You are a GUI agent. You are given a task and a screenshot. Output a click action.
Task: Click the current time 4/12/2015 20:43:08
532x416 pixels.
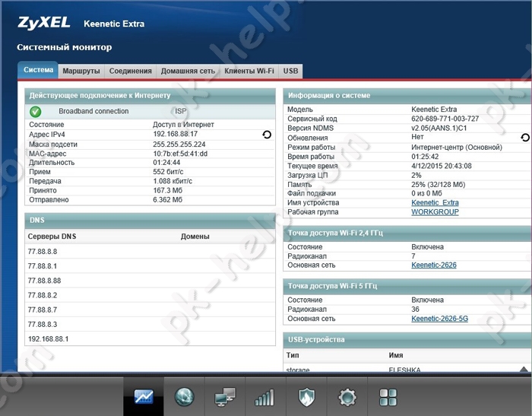(x=442, y=166)
